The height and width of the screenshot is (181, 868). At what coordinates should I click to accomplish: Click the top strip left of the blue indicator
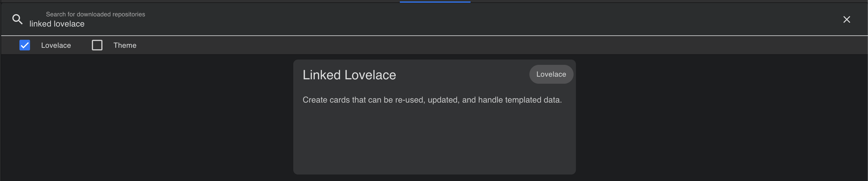(202, 1)
